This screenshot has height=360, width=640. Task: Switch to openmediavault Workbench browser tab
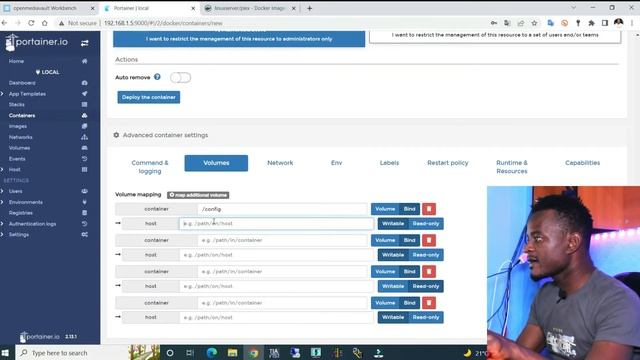click(49, 8)
